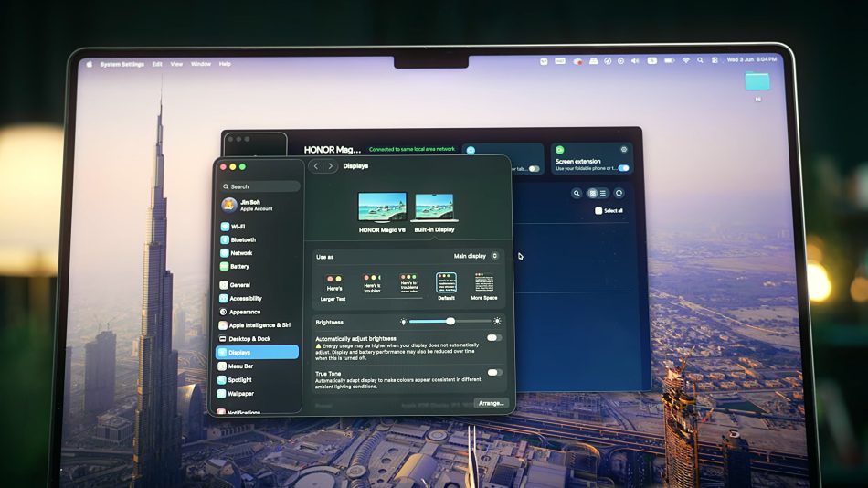Toggle switch on HONOR card left of Screen extension
This screenshot has height=488, width=868.
tap(534, 169)
